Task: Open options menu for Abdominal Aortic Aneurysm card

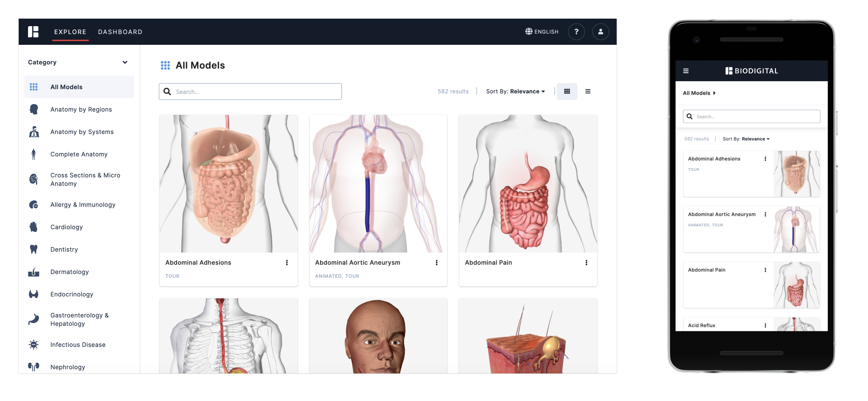Action: (437, 263)
